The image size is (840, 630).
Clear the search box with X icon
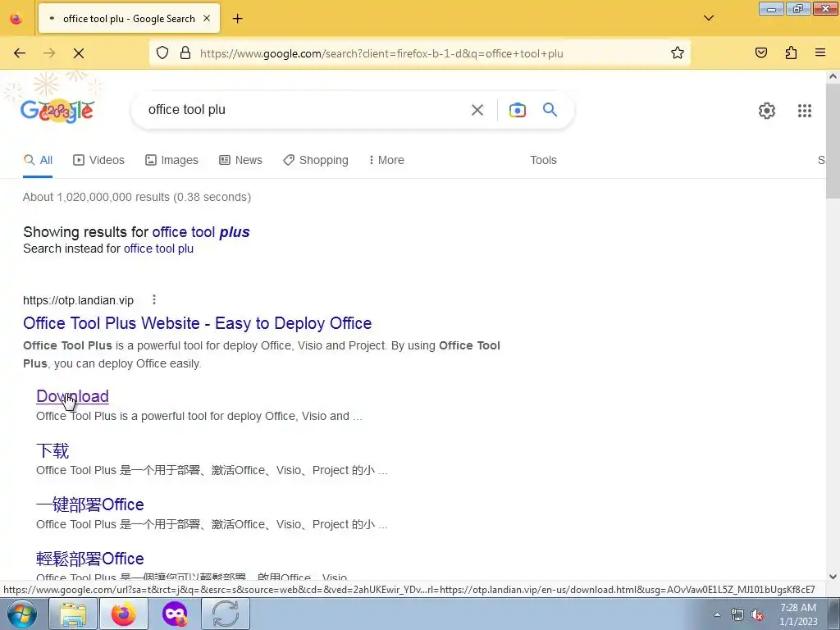pyautogui.click(x=477, y=110)
